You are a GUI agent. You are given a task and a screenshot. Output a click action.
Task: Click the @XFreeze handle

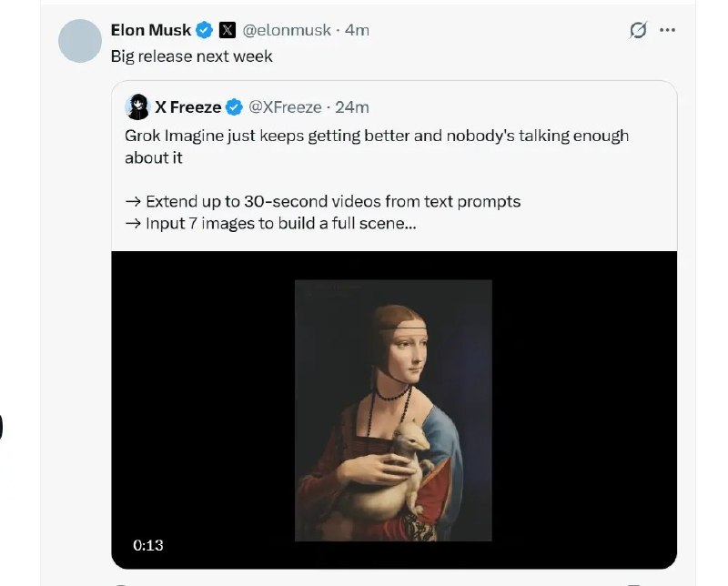tap(285, 107)
